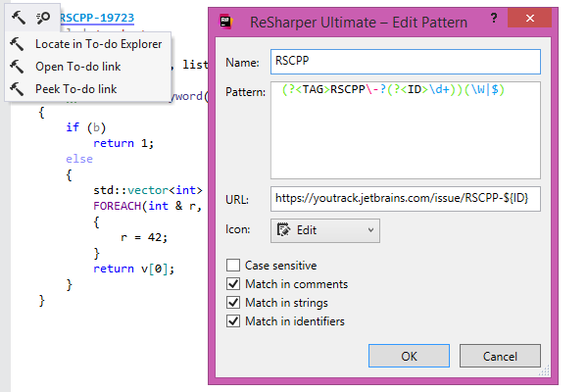The width and height of the screenshot is (588, 392).
Task: Click the FOREACH macro in the code editor
Action: click(x=117, y=206)
